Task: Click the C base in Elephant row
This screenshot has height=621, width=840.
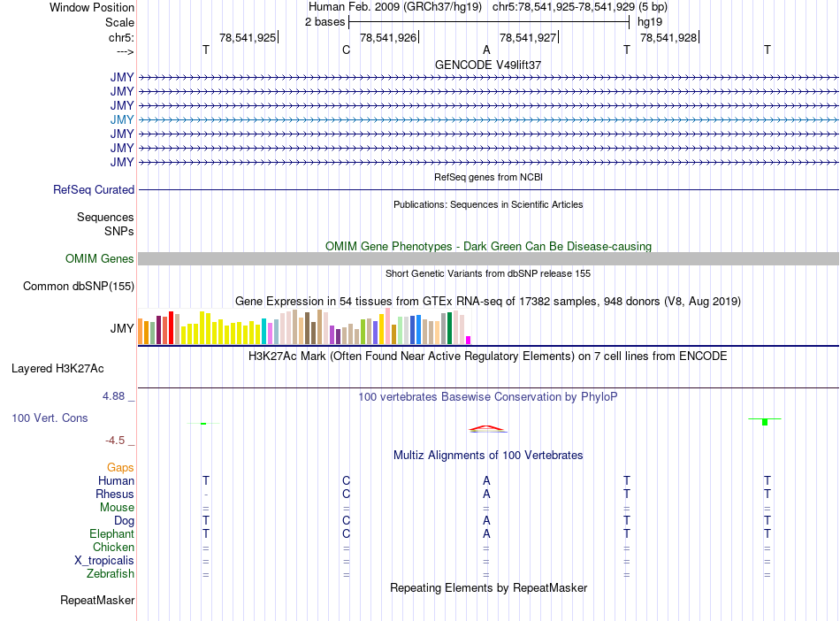Action: click(x=346, y=533)
